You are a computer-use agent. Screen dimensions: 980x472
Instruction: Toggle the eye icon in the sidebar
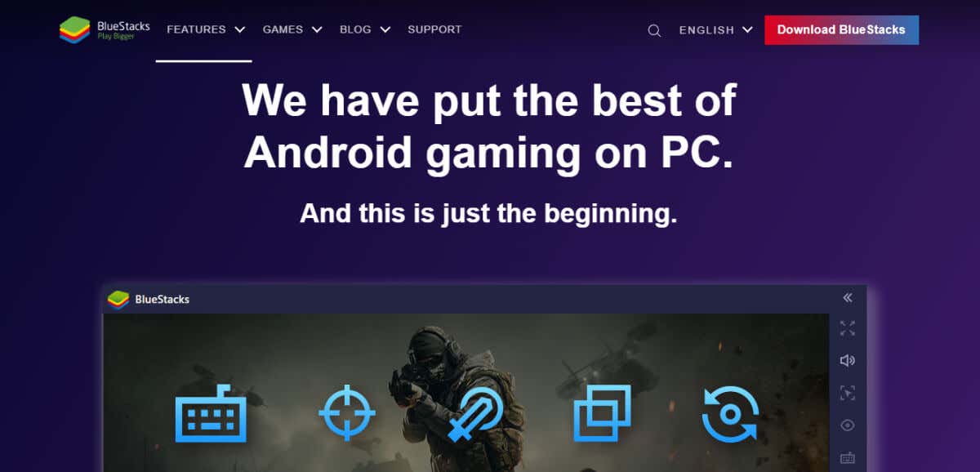(848, 425)
